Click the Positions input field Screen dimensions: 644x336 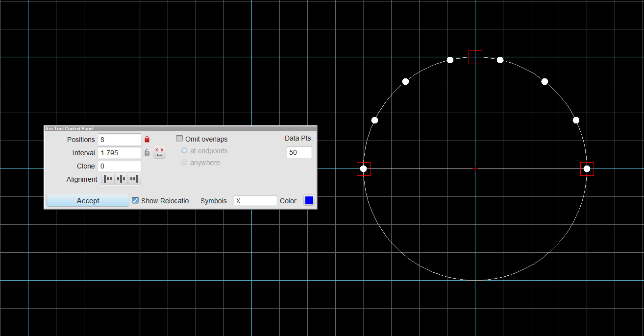tap(119, 139)
